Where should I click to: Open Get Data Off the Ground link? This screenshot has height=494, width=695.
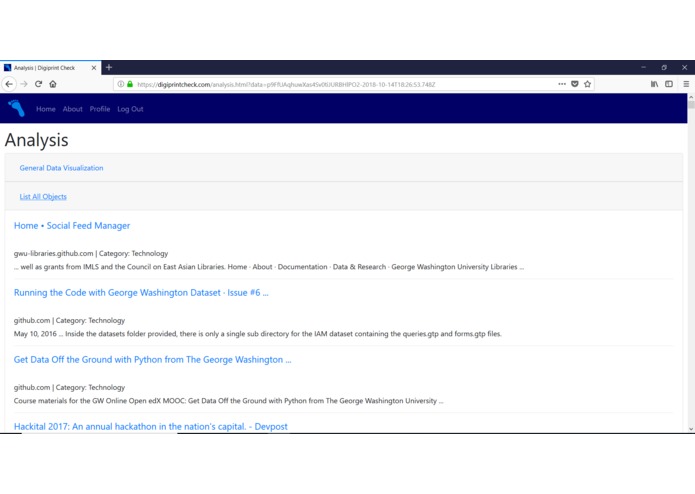(152, 359)
